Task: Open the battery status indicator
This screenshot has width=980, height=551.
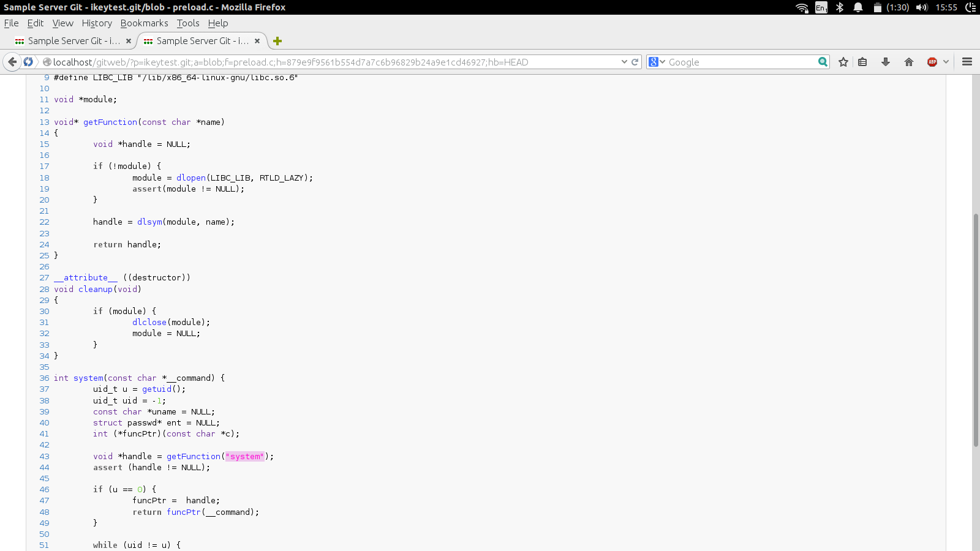Action: click(x=891, y=7)
